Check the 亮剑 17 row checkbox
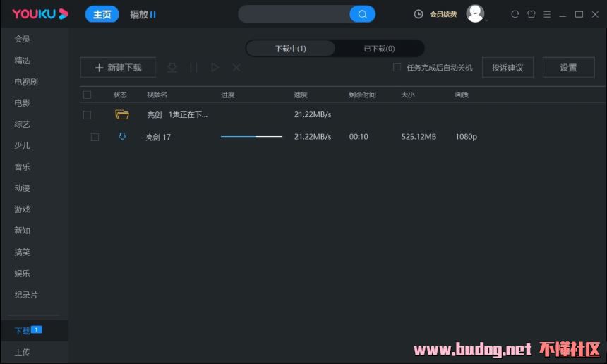The image size is (607, 364). 95,137
